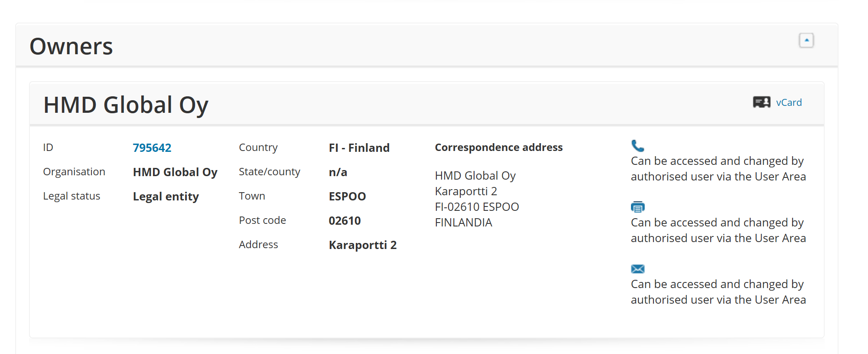Image resolution: width=868 pixels, height=354 pixels.
Task: Select the Post code value 02610
Action: click(345, 220)
